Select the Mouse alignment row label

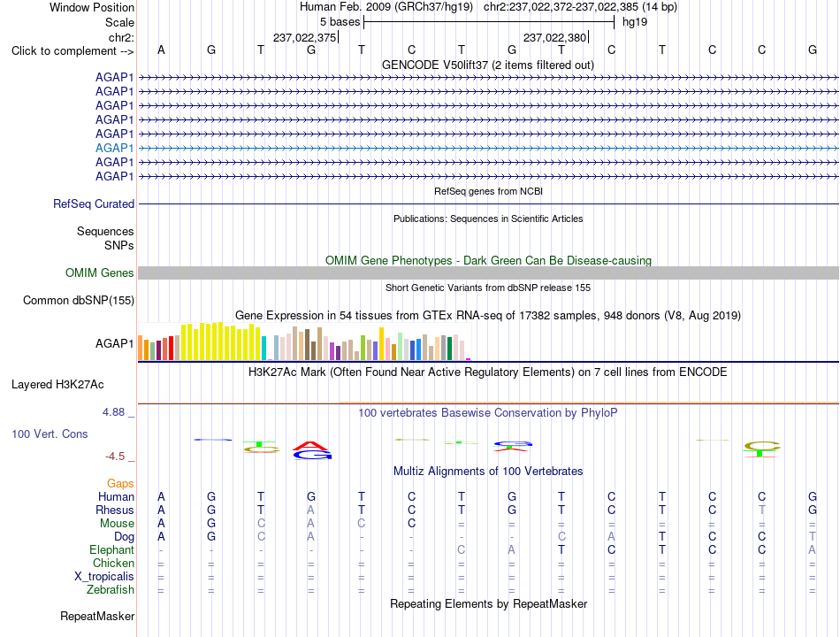click(117, 524)
